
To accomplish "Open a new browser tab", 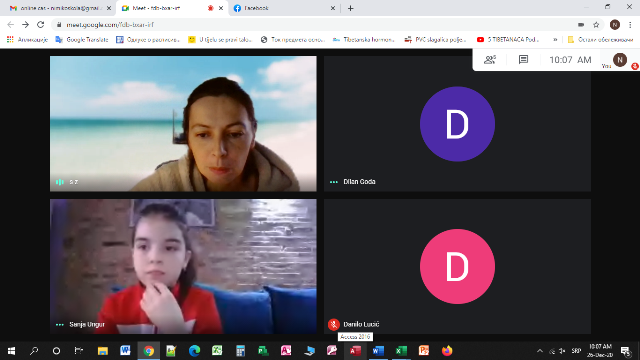I will pyautogui.click(x=350, y=8).
